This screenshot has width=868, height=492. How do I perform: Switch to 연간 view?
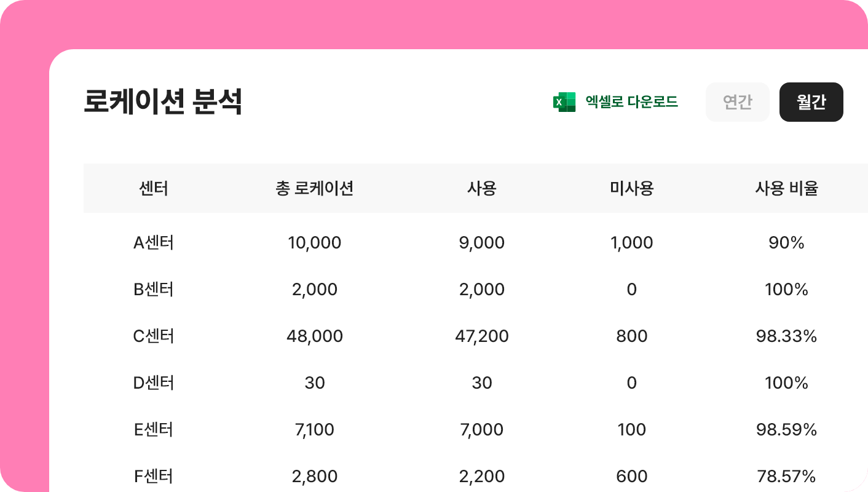point(738,102)
